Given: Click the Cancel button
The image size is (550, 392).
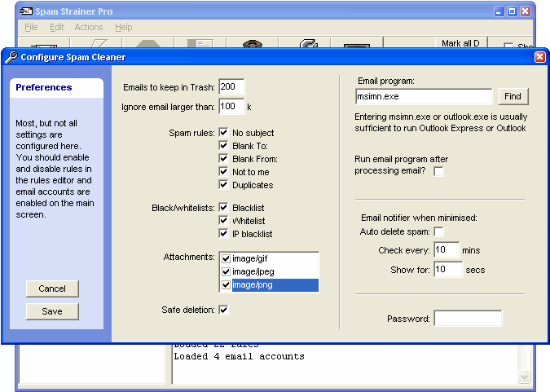Looking at the screenshot, I should (52, 288).
